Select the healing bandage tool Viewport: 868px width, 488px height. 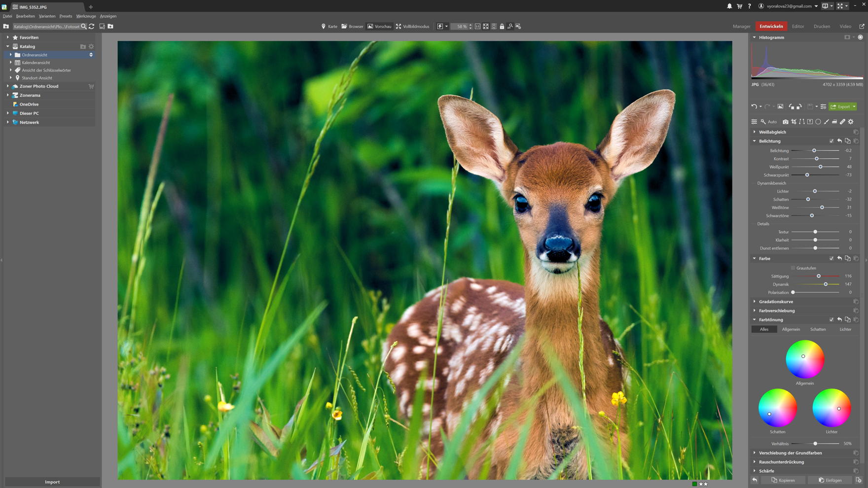[843, 122]
